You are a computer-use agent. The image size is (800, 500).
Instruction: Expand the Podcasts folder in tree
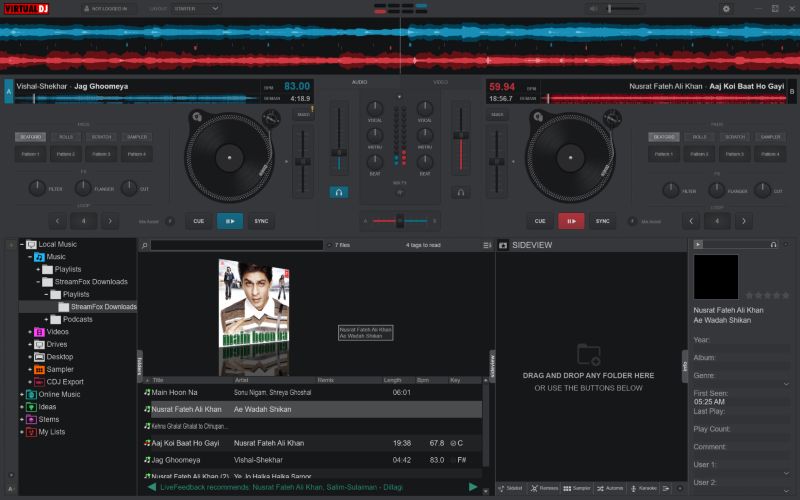click(x=46, y=319)
